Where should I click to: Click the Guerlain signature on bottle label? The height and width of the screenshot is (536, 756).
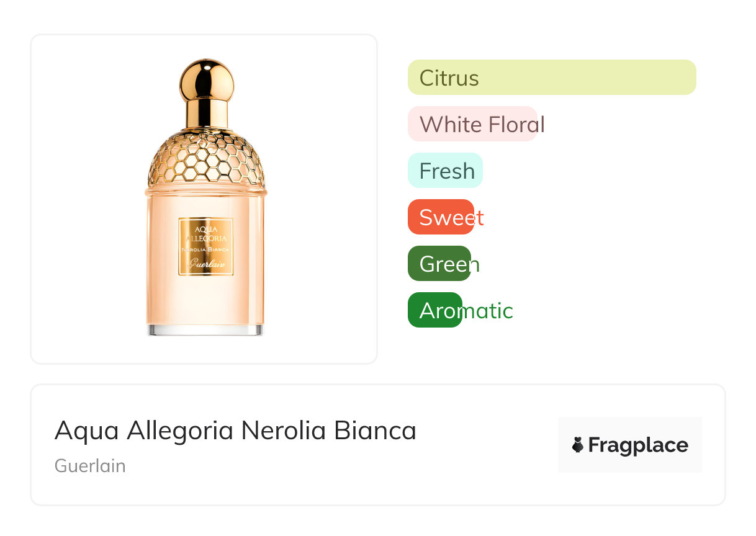[x=205, y=263]
